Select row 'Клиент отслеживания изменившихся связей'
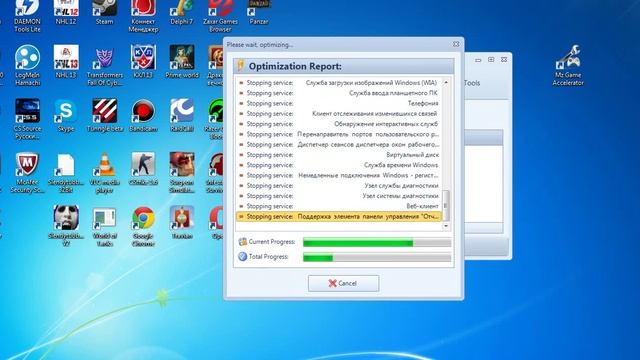Image resolution: width=640 pixels, height=360 pixels. click(339, 113)
